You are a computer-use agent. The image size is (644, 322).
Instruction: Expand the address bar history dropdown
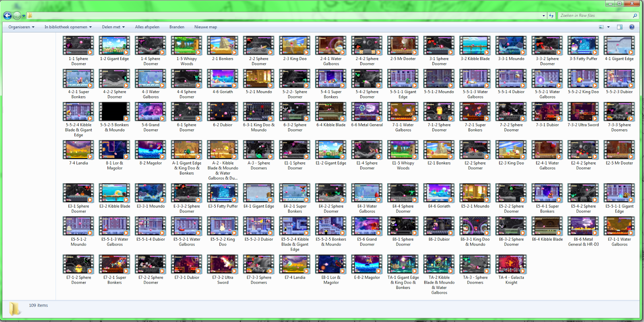click(x=544, y=16)
